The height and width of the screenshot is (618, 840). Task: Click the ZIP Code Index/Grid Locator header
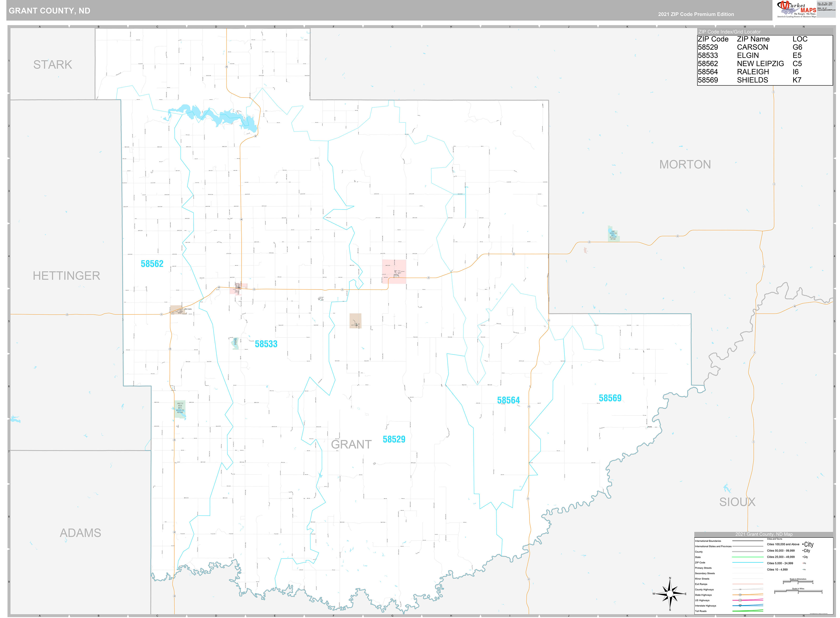[729, 32]
